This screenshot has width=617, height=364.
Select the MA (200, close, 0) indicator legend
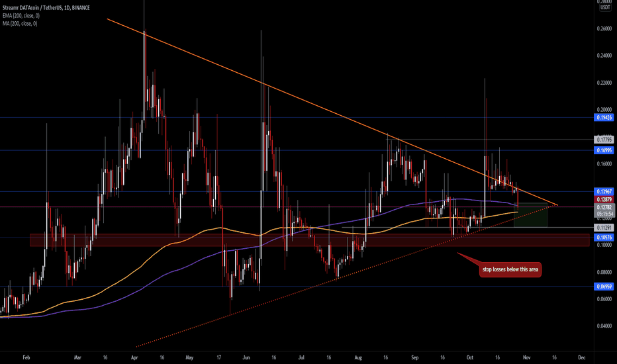point(20,24)
